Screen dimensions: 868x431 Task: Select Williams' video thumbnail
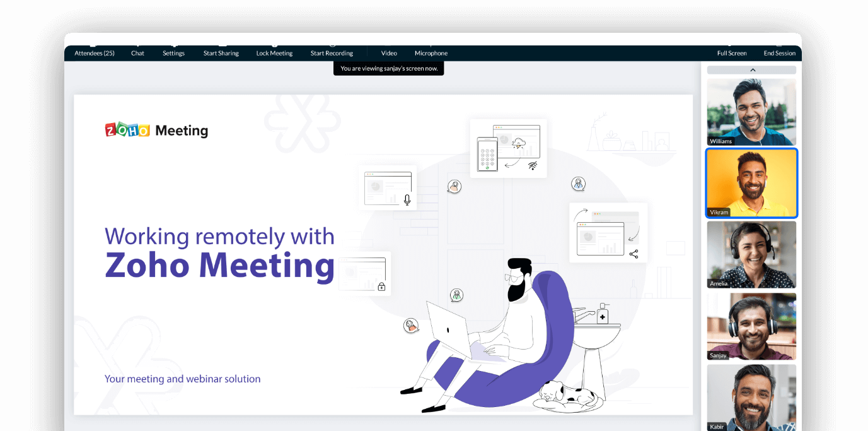point(751,112)
